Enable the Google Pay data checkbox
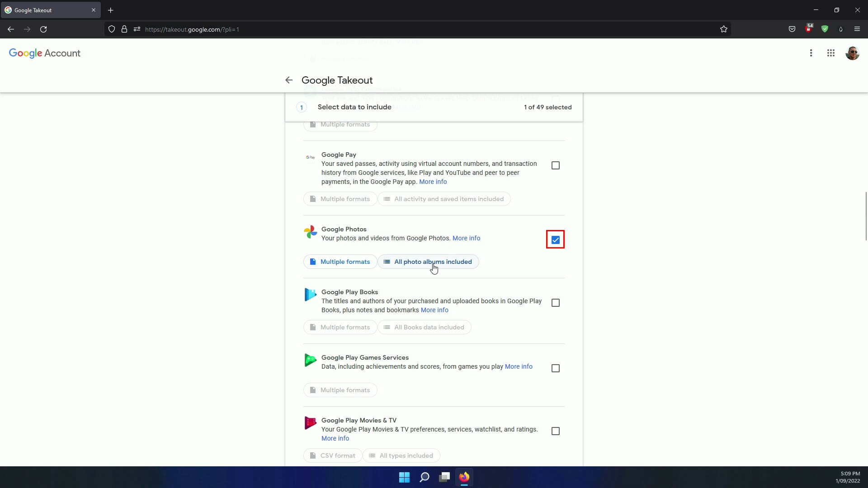This screenshot has width=868, height=488. click(556, 165)
